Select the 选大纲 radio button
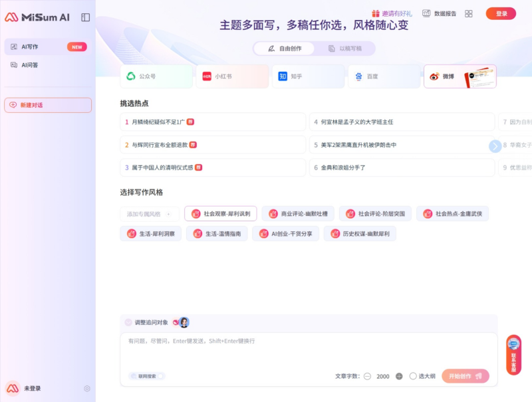 pyautogui.click(x=412, y=375)
